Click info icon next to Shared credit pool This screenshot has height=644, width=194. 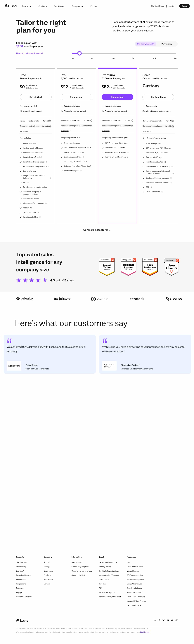[81, 171]
